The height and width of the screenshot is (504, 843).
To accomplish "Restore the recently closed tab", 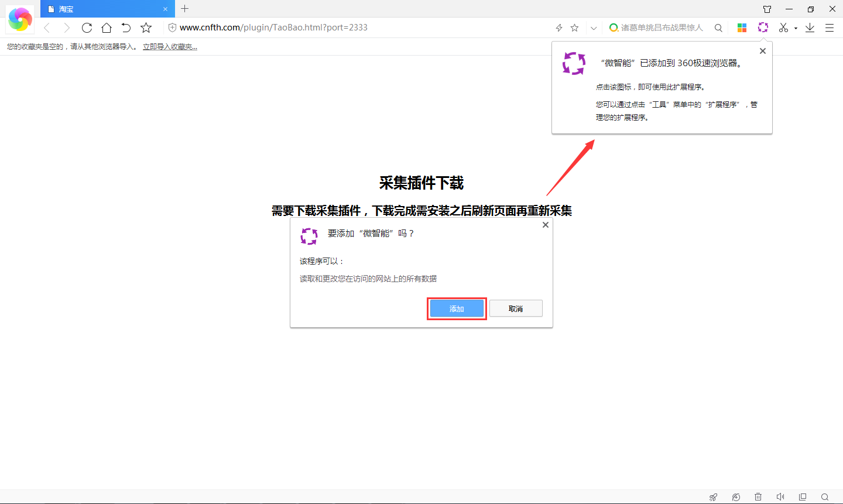I will coord(126,28).
